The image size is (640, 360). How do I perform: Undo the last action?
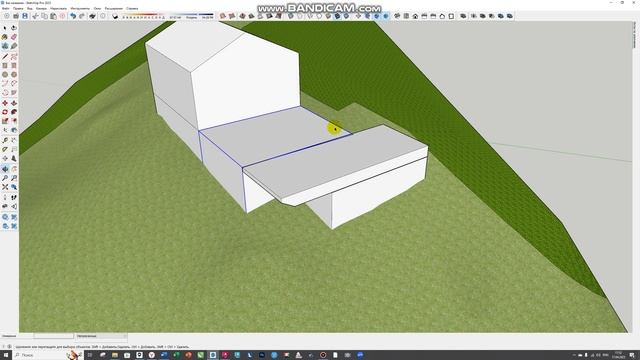[x=73, y=16]
